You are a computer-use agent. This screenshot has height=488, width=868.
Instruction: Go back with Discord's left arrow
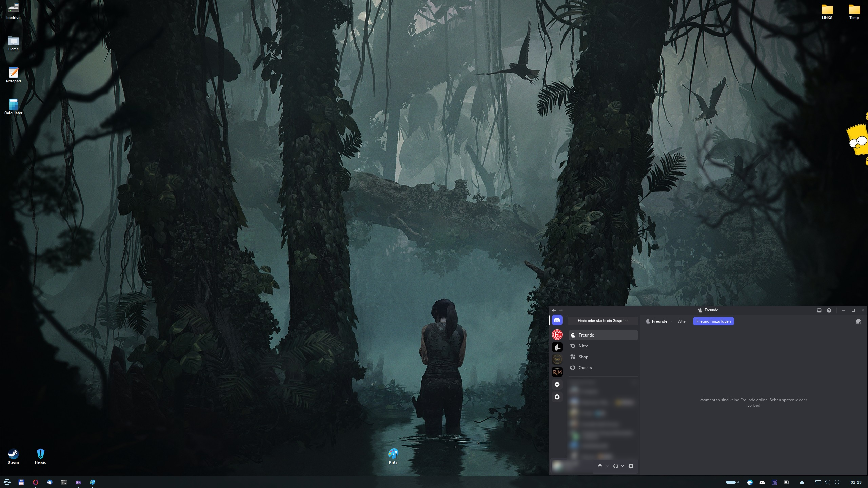click(x=554, y=310)
